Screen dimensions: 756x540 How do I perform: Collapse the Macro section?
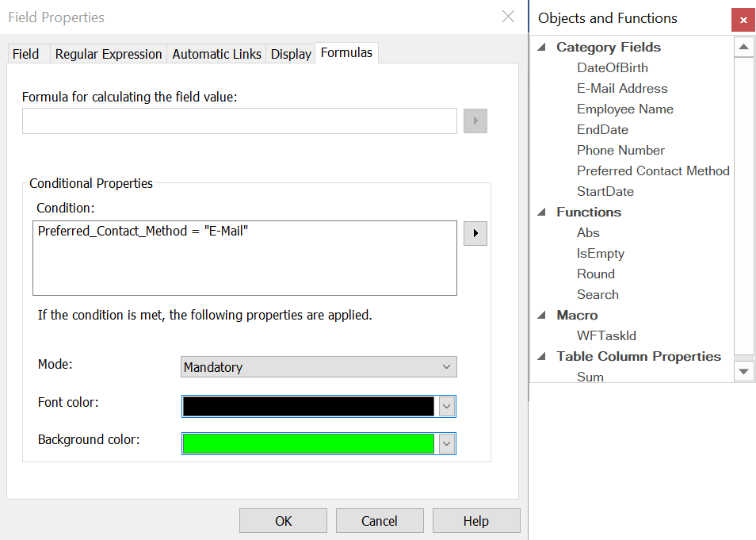542,315
